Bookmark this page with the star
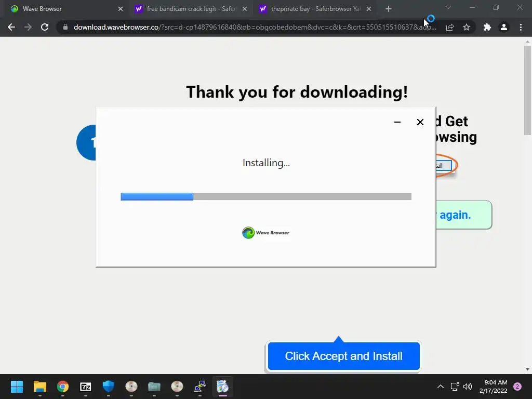532x399 pixels. click(467, 27)
